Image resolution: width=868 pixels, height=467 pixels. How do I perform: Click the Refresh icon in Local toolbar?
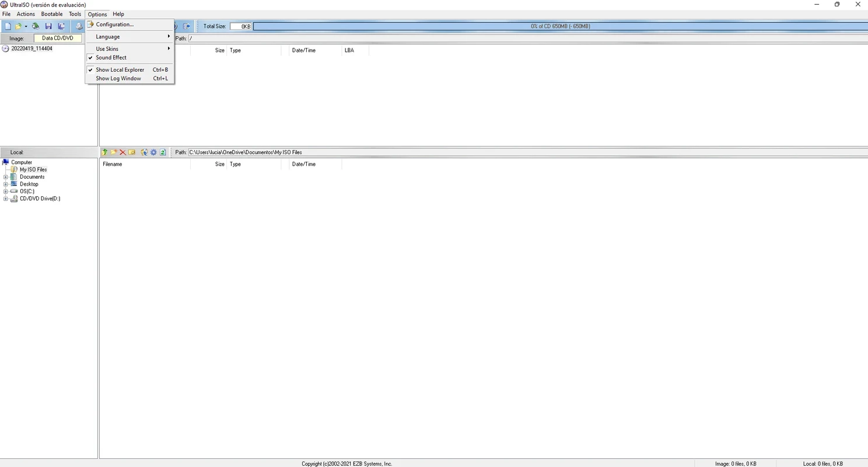163,152
